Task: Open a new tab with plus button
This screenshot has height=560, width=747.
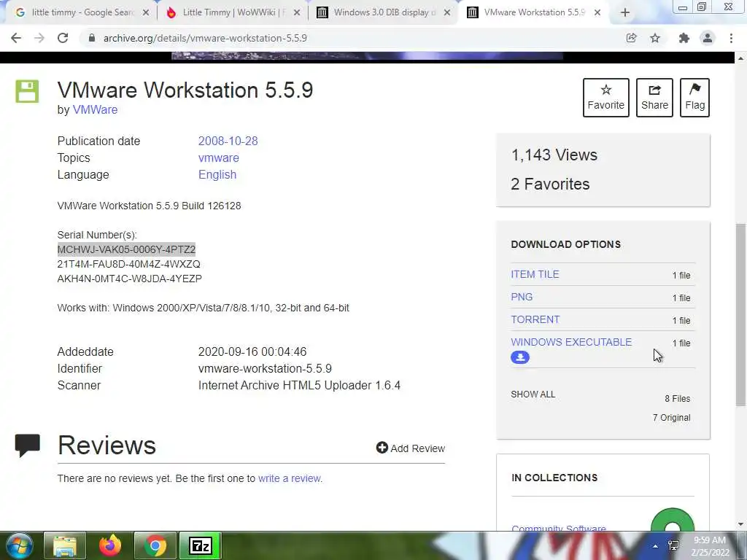Action: point(625,13)
